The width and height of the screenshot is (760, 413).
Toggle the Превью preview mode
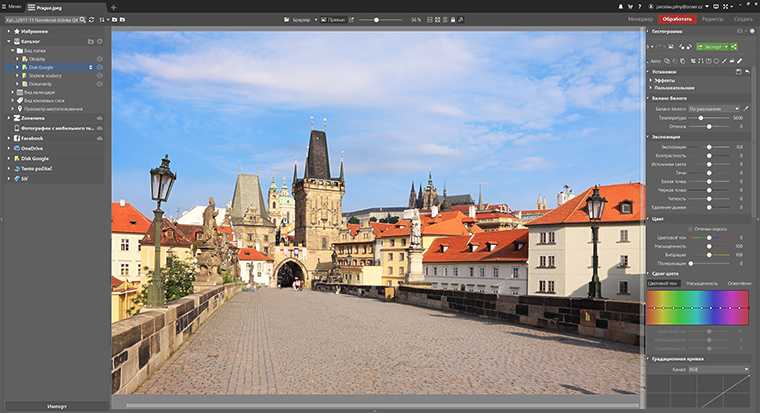click(333, 19)
